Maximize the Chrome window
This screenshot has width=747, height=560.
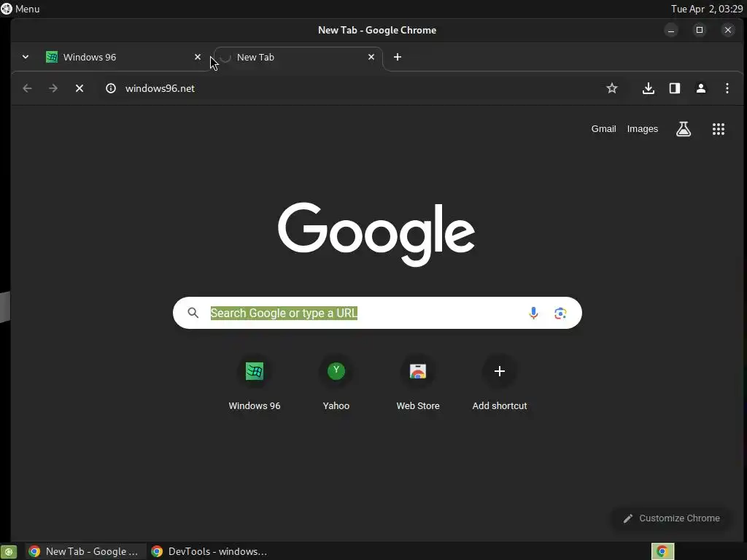700,30
